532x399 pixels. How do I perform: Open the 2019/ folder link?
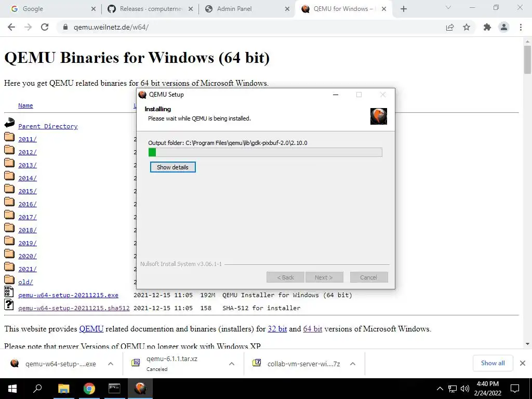click(28, 243)
